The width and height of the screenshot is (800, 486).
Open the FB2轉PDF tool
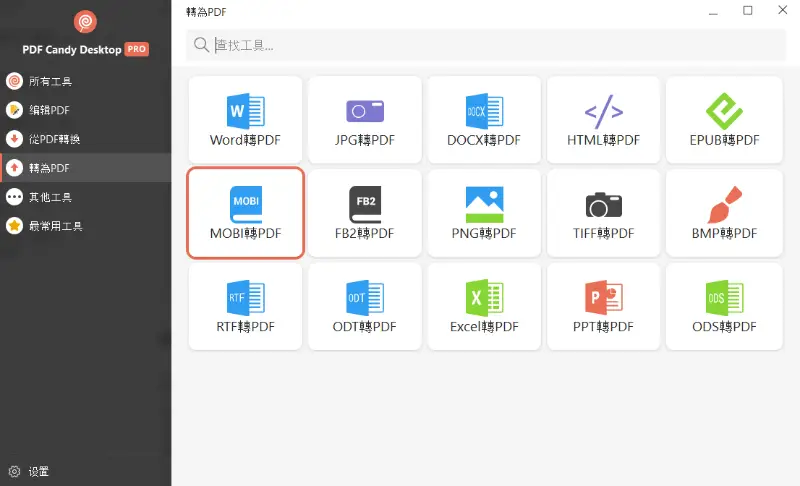pyautogui.click(x=365, y=213)
